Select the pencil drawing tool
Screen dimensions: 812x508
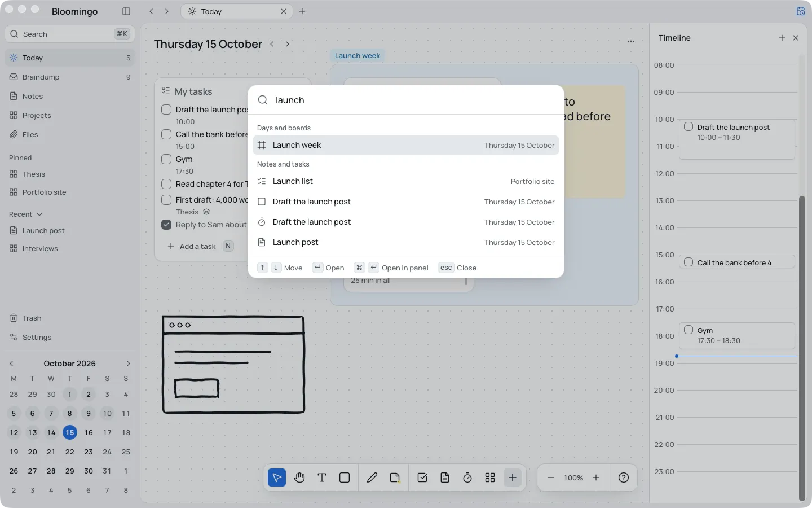click(372, 478)
